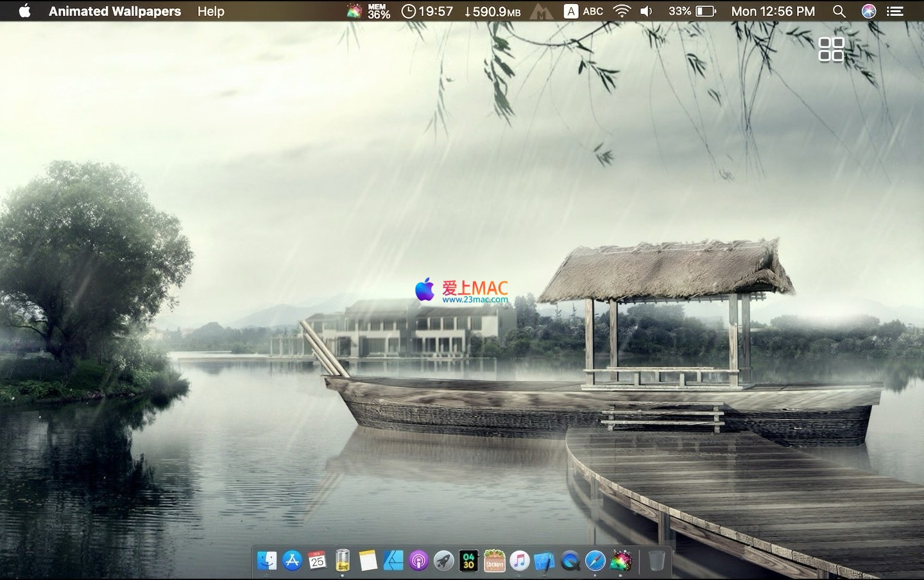
Task: Open the Wi-Fi status menu
Action: click(x=621, y=11)
